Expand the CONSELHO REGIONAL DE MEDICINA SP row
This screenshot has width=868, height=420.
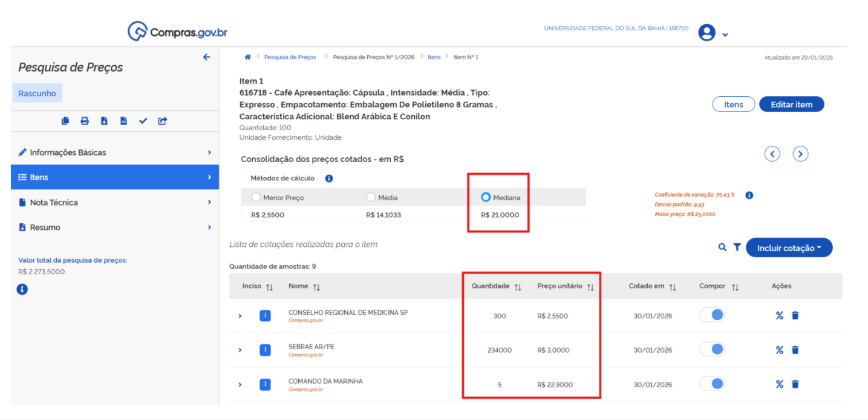pyautogui.click(x=240, y=316)
